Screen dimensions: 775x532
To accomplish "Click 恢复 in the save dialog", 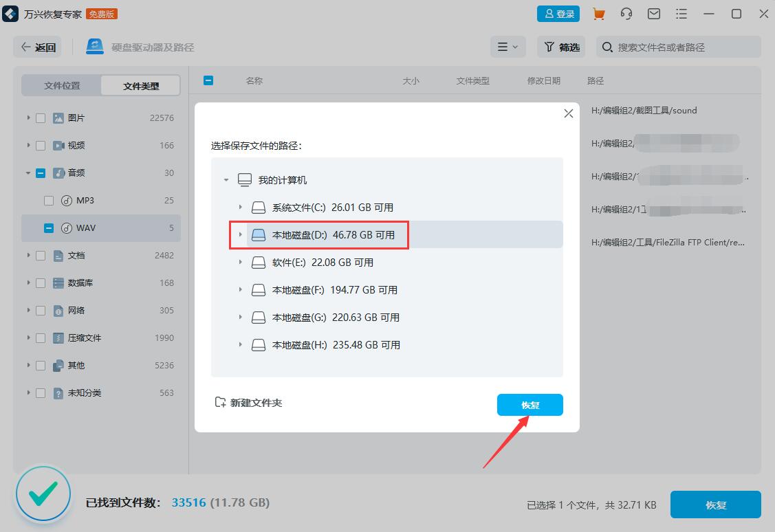I will (x=530, y=405).
